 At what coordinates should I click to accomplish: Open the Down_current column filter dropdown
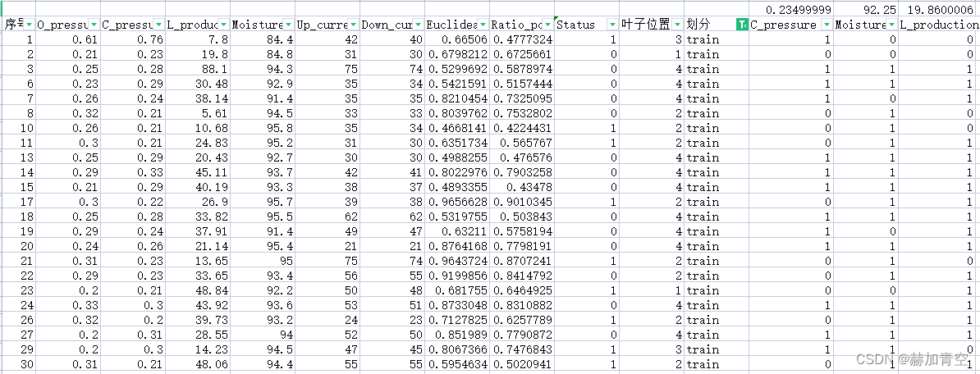click(x=418, y=25)
